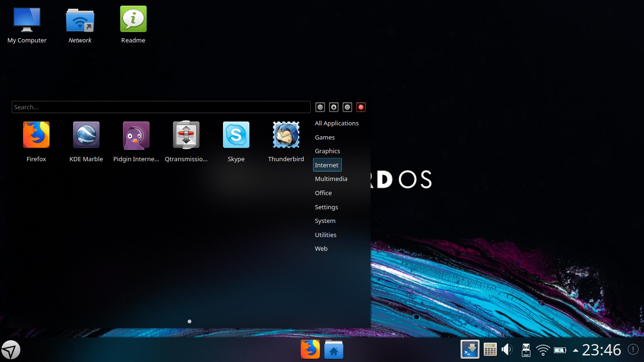Select the Utilities category
Viewport: 644px width, 362px height.
coord(326,235)
